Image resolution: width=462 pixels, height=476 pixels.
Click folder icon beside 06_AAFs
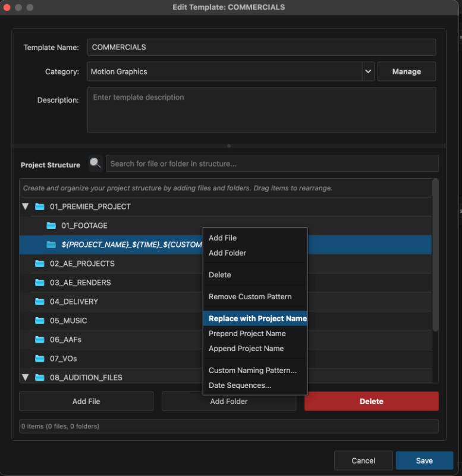click(40, 339)
